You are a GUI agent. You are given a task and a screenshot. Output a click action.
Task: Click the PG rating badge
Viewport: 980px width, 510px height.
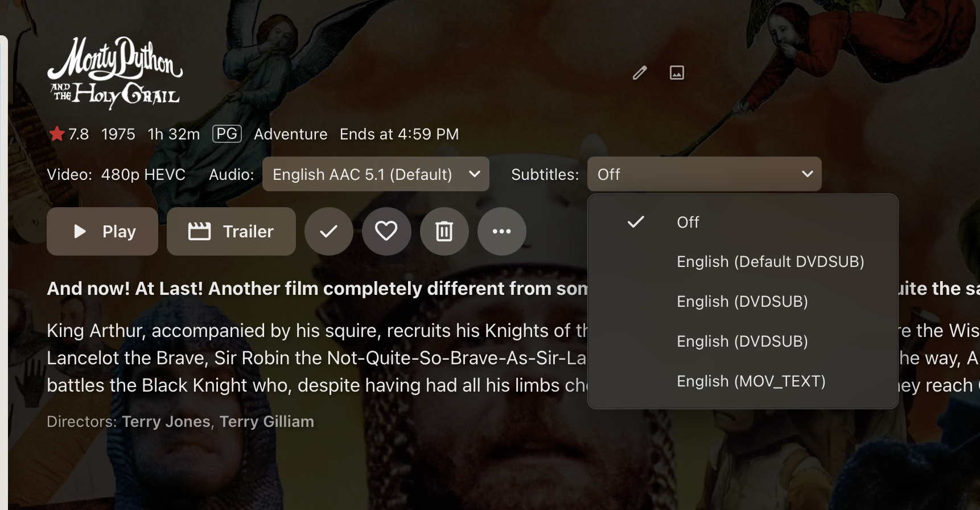coord(227,134)
